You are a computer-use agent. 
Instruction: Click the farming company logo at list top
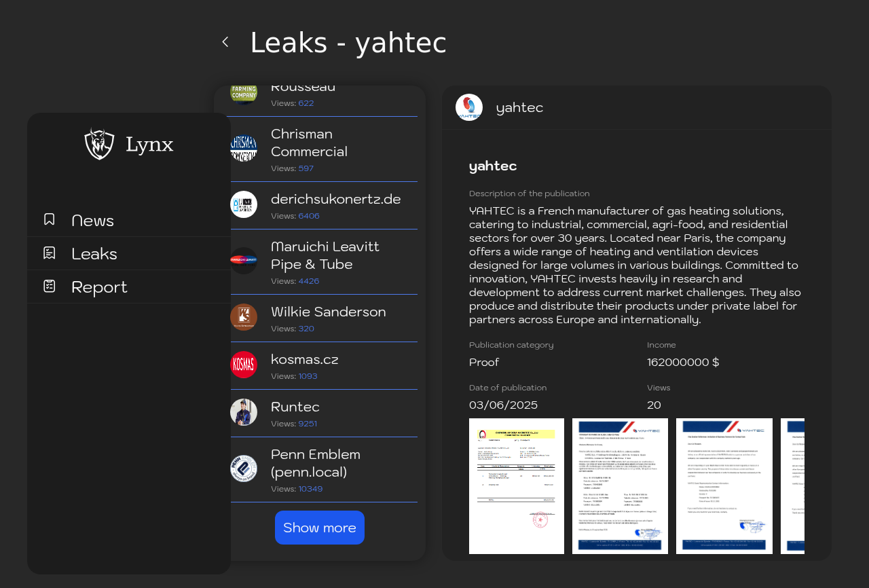244,94
